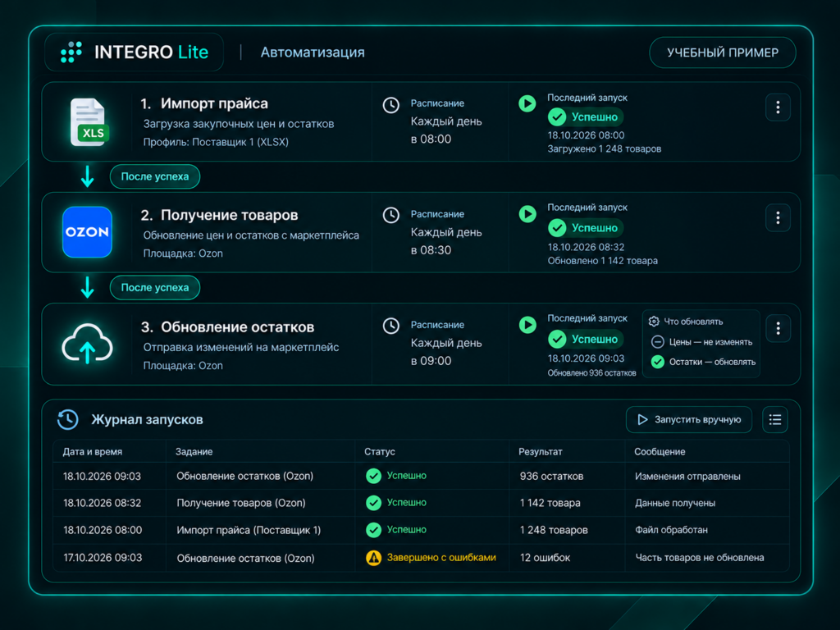840x630 pixels.
Task: Click the Успешно badge in Обновление остатков card
Action: click(585, 339)
